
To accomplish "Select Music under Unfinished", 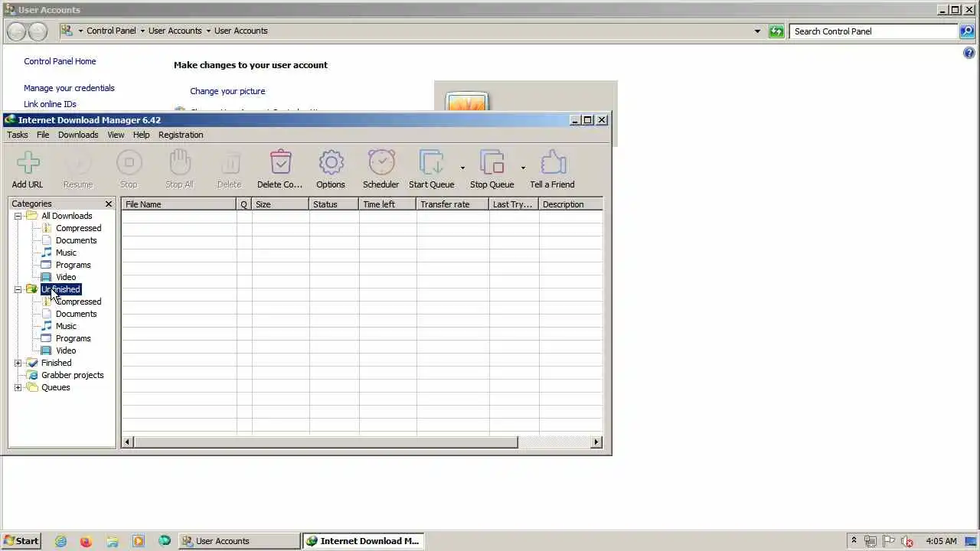I will click(66, 326).
